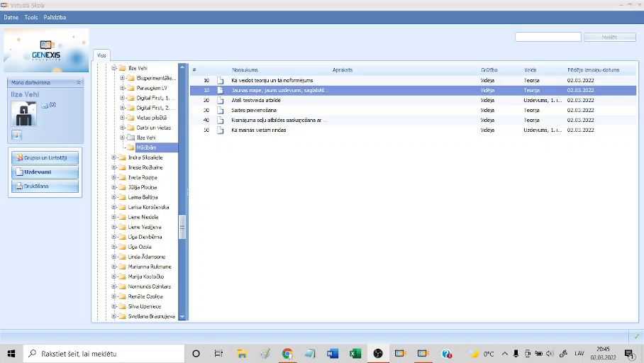Click the document icon of the 'Ateli testveida atbilde' row
The image size is (644, 363).
coord(220,101)
